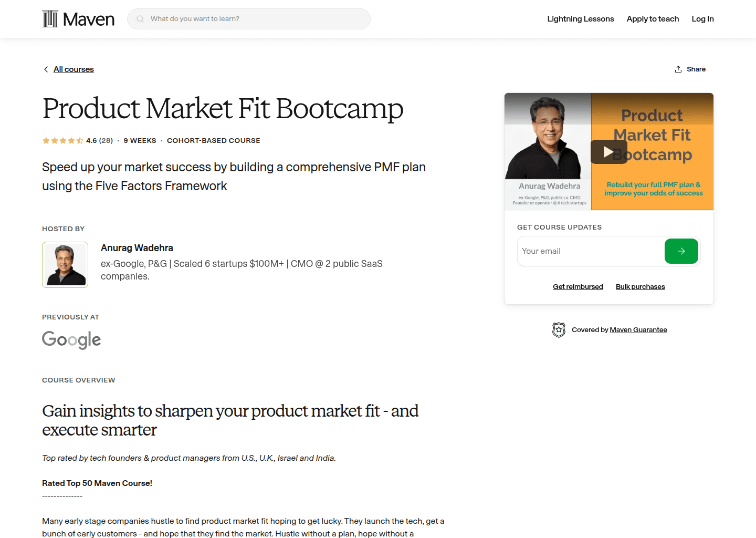Click the Maven logo
This screenshot has width=756, height=538.
(x=78, y=18)
